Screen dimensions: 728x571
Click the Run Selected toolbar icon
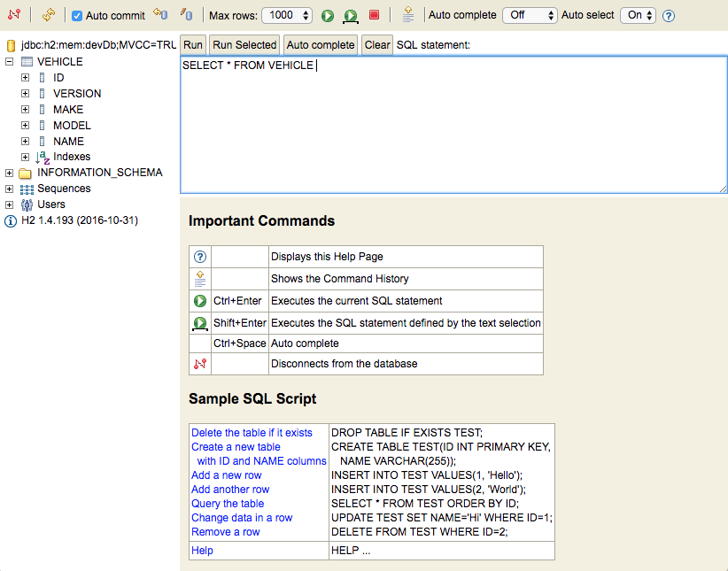(351, 16)
